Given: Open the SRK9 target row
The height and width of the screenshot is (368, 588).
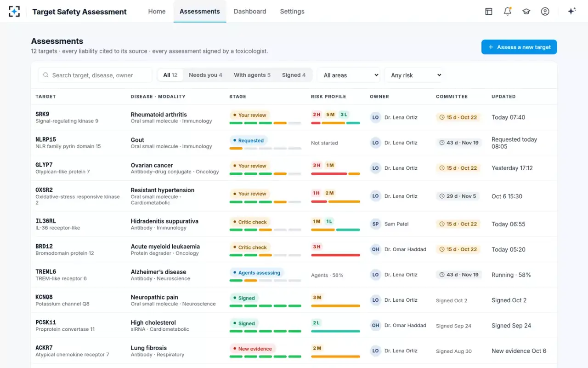Looking at the screenshot, I should [x=294, y=117].
